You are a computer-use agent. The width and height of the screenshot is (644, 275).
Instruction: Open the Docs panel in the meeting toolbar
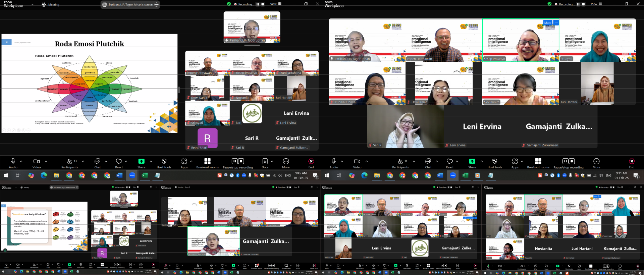pyautogui.click(x=265, y=163)
